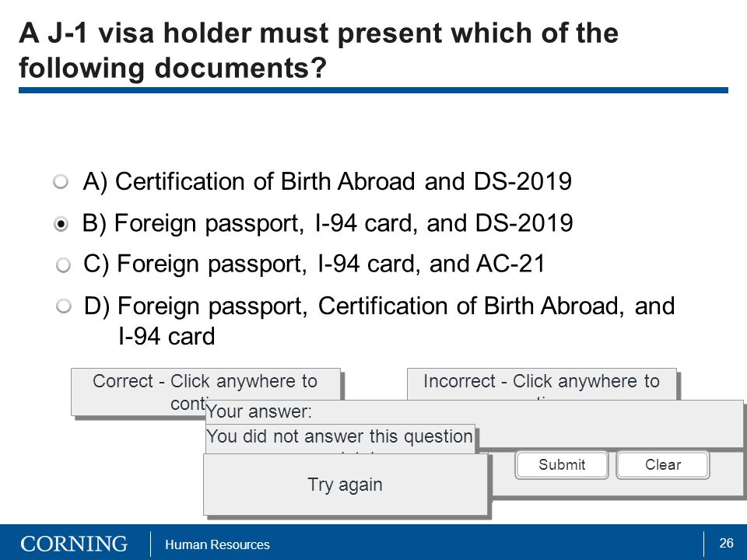The height and width of the screenshot is (560, 747).
Task: Click answer text 'Foreign passport, I-94 card, and DS-2019'
Action: tap(343, 223)
